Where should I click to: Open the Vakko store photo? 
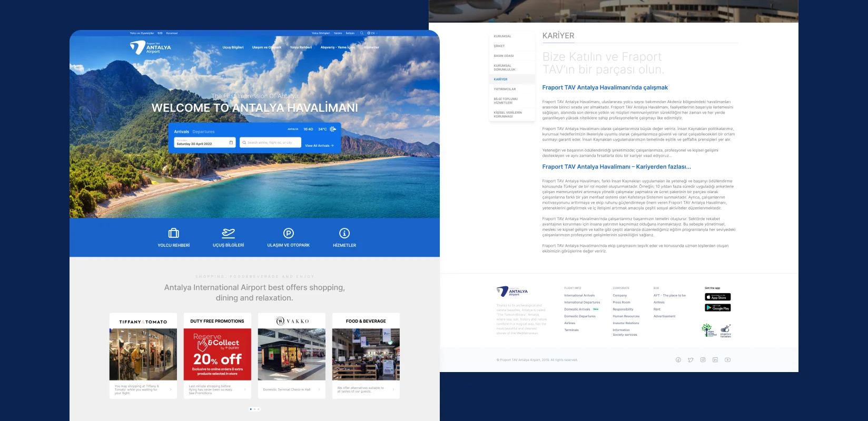292,354
